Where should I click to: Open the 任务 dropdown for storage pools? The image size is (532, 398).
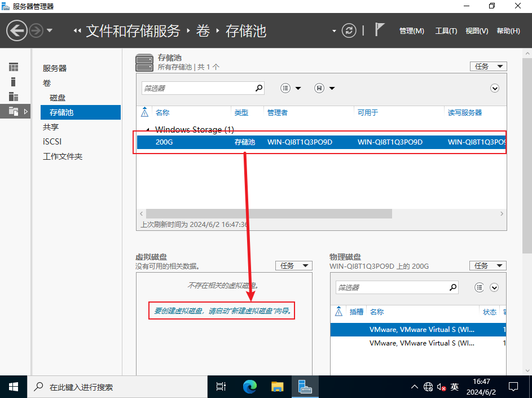point(488,66)
